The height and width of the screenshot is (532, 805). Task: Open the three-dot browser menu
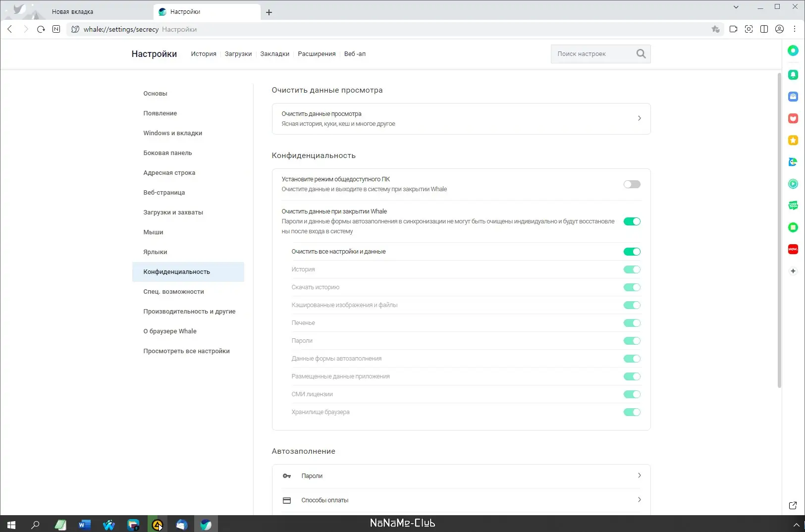(795, 29)
